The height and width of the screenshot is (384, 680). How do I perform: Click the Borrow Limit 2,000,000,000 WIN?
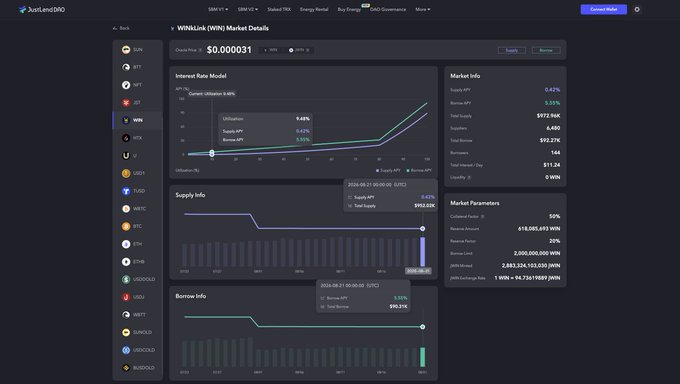pos(537,253)
